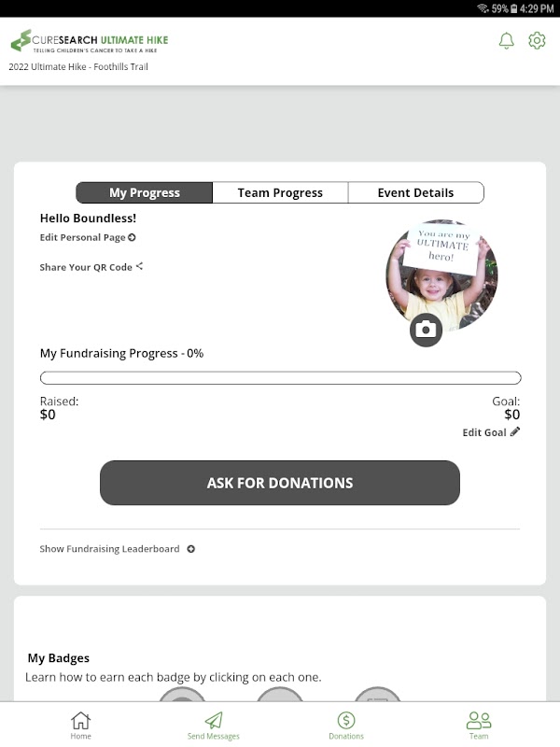Go to Home in bottom navigation
The height and width of the screenshot is (747, 560).
[x=81, y=725]
